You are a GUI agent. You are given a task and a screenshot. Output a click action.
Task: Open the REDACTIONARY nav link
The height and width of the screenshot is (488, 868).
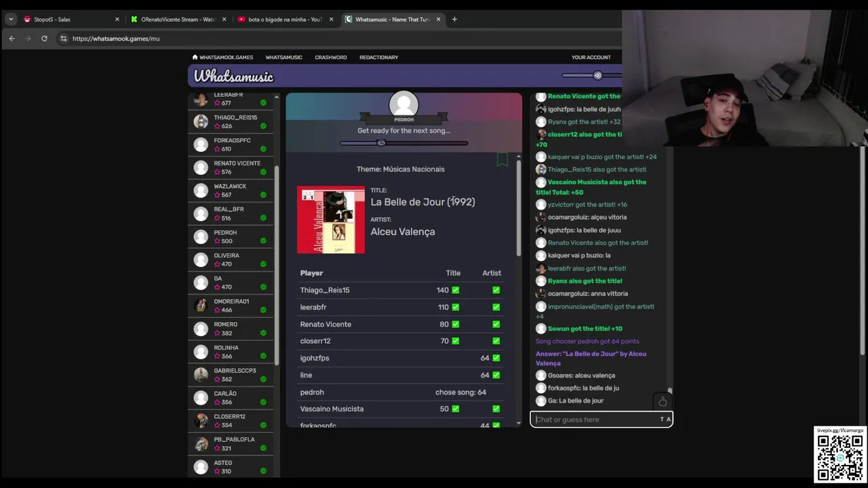378,57
